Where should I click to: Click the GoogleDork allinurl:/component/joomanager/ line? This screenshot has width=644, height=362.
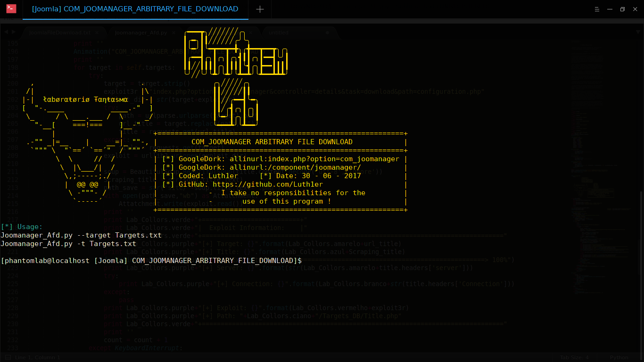(262, 167)
